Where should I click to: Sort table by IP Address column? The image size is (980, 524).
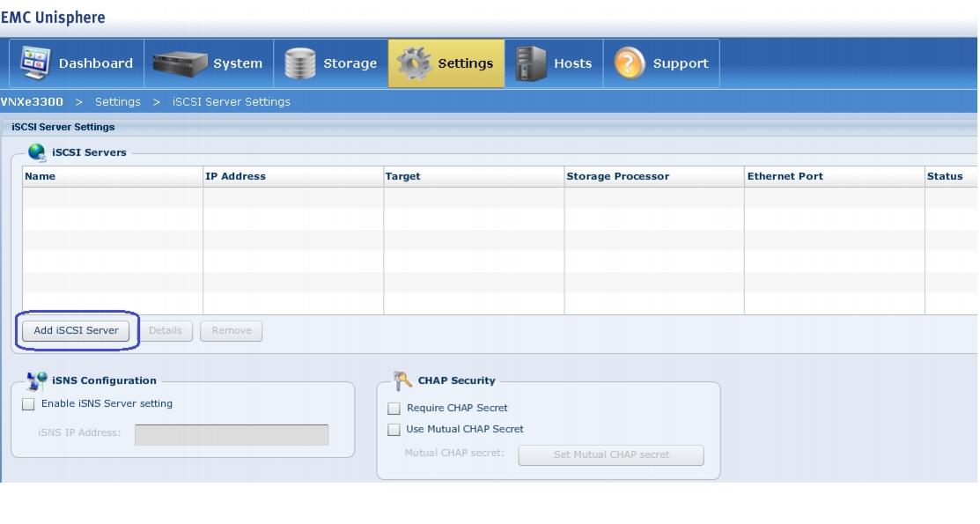(x=293, y=176)
